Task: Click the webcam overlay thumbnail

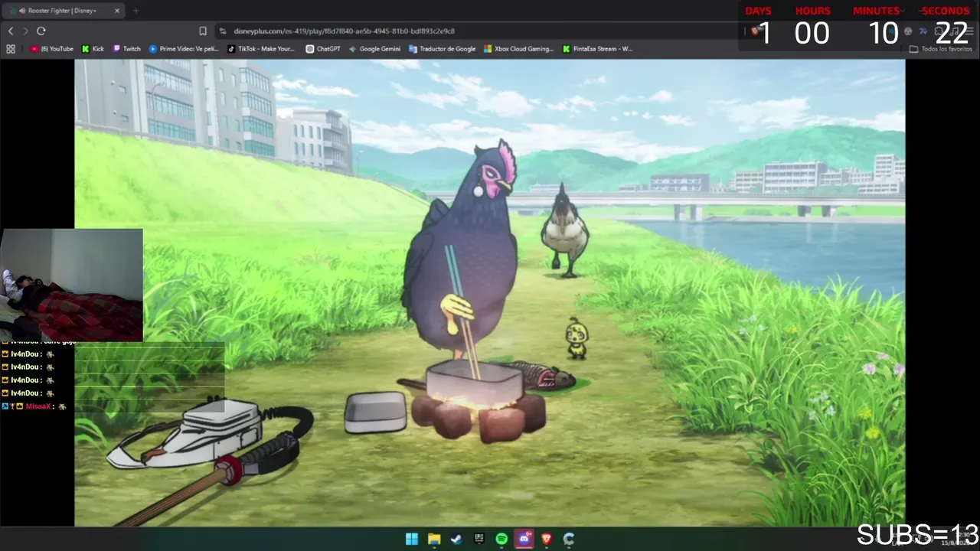Action: (x=71, y=285)
